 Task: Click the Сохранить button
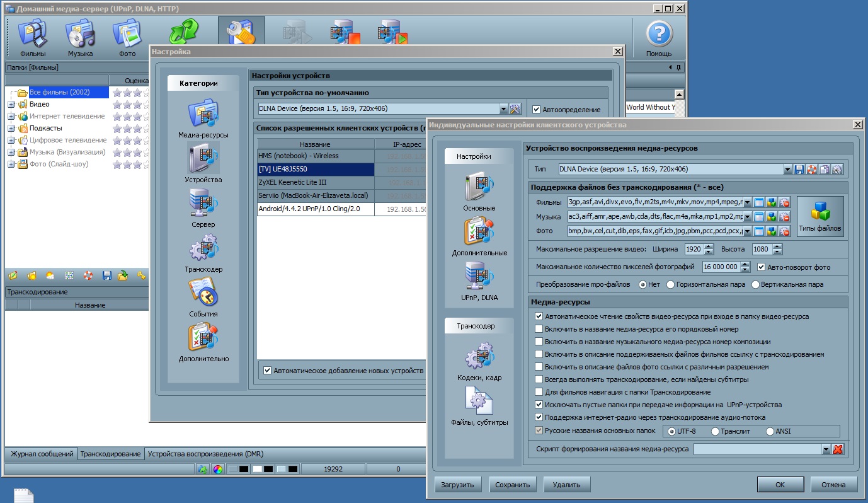513,485
